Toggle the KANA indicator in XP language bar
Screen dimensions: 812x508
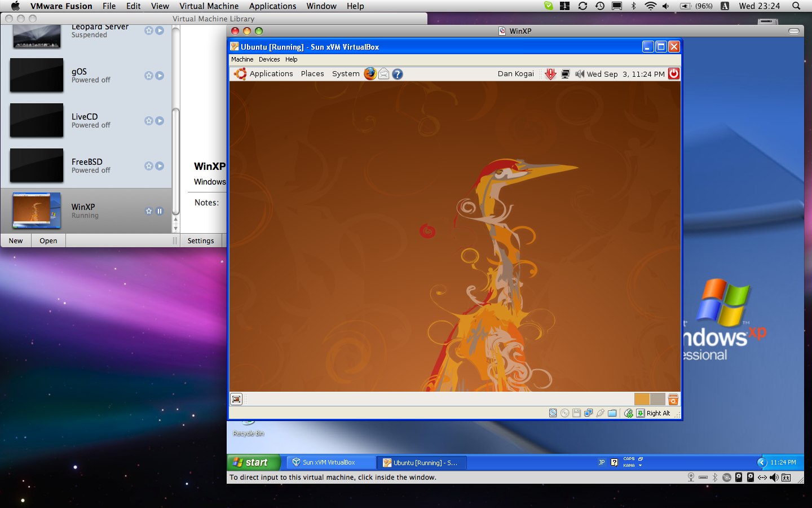(629, 466)
